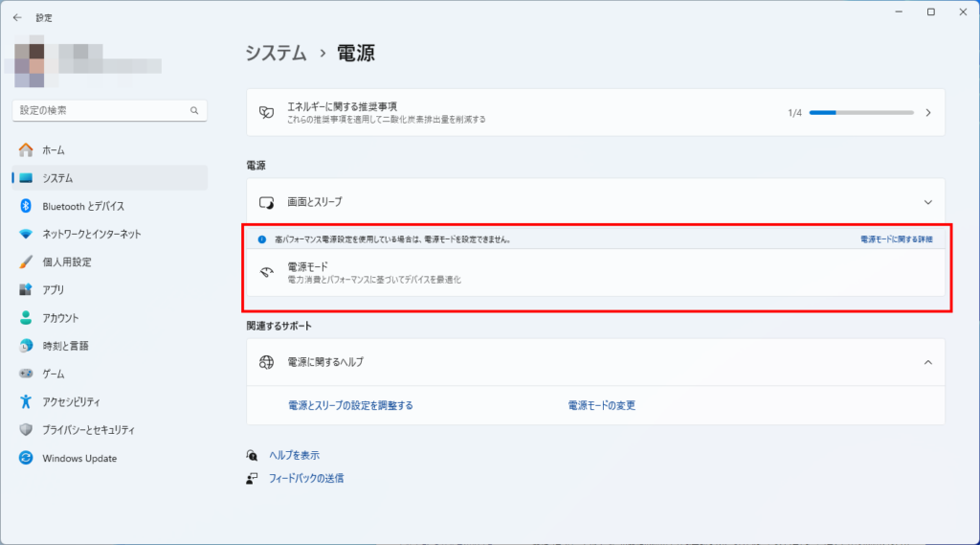
Task: Click the 電源モードに関する詳細 link
Action: tap(896, 239)
